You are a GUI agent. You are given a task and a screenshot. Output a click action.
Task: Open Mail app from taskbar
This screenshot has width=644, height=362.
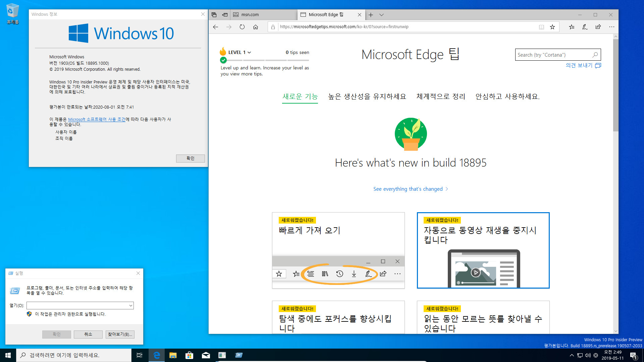206,355
